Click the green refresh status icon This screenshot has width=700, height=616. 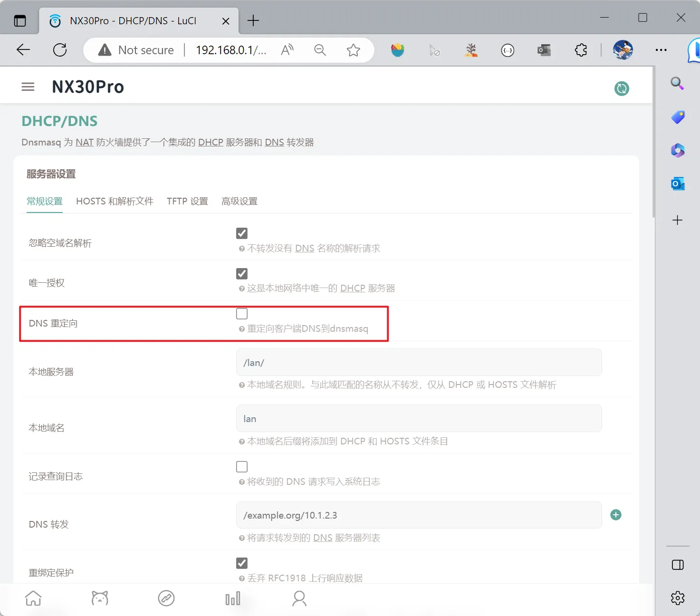coord(622,88)
